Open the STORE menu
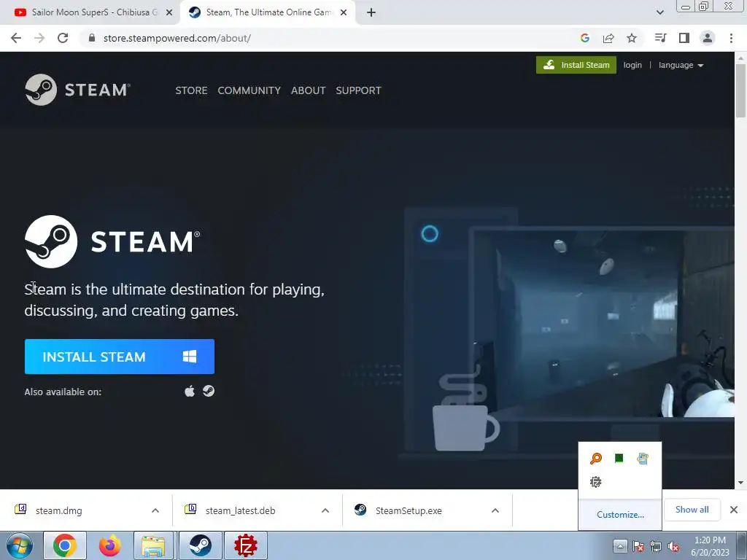Image resolution: width=747 pixels, height=560 pixels. pyautogui.click(x=191, y=90)
